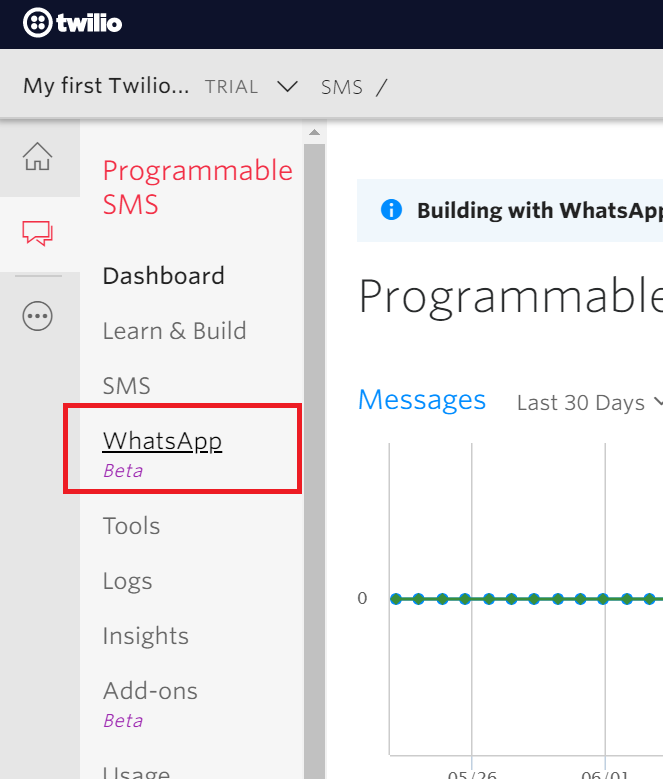Image resolution: width=663 pixels, height=779 pixels.
Task: Open the Home dashboard icon
Action: pos(38,157)
